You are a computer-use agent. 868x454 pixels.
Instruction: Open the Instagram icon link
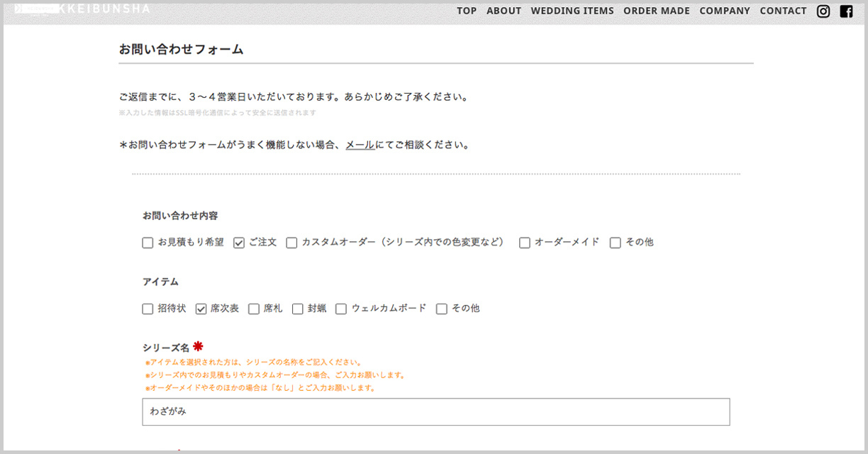pos(823,11)
